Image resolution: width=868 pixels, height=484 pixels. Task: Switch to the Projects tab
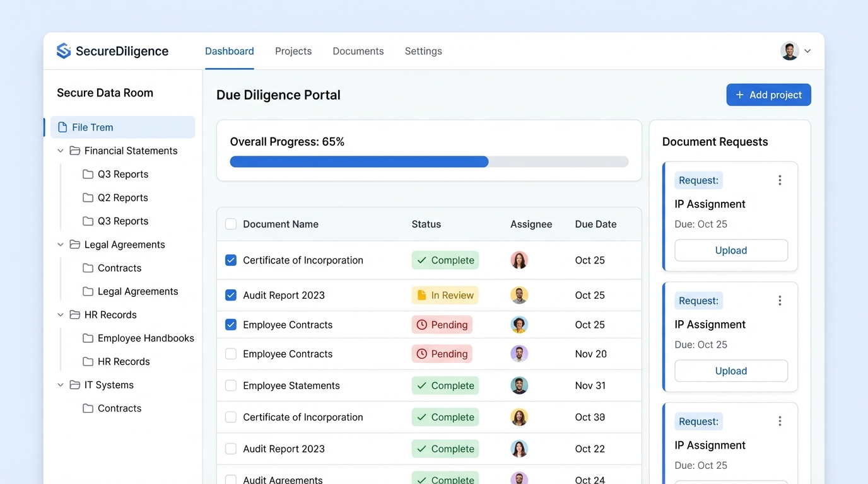pos(293,51)
